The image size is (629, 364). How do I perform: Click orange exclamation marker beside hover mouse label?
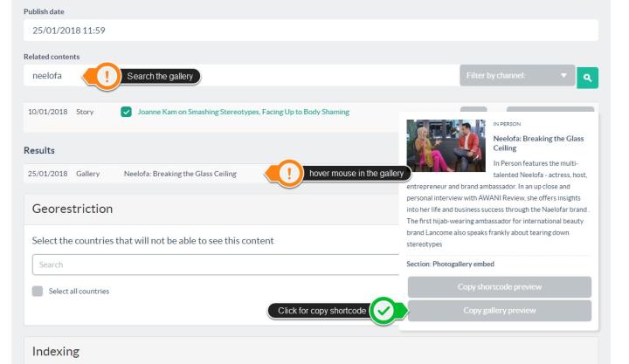pos(289,173)
